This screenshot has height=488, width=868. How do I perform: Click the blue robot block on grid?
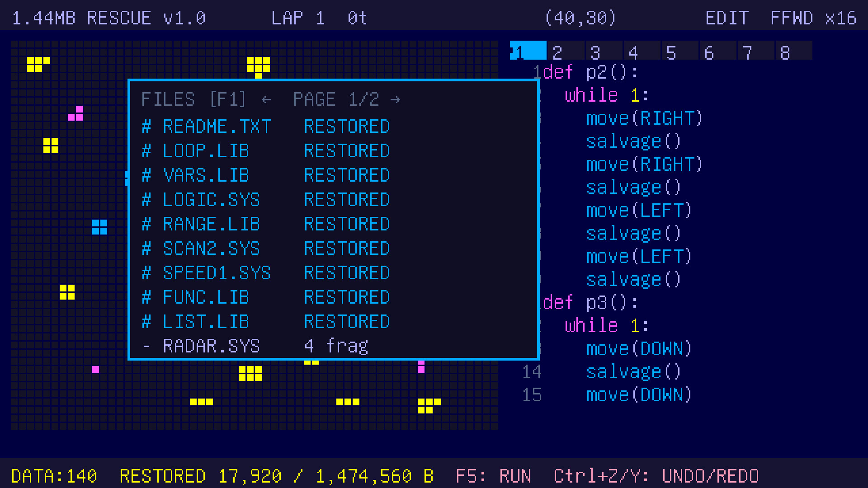coord(99,227)
